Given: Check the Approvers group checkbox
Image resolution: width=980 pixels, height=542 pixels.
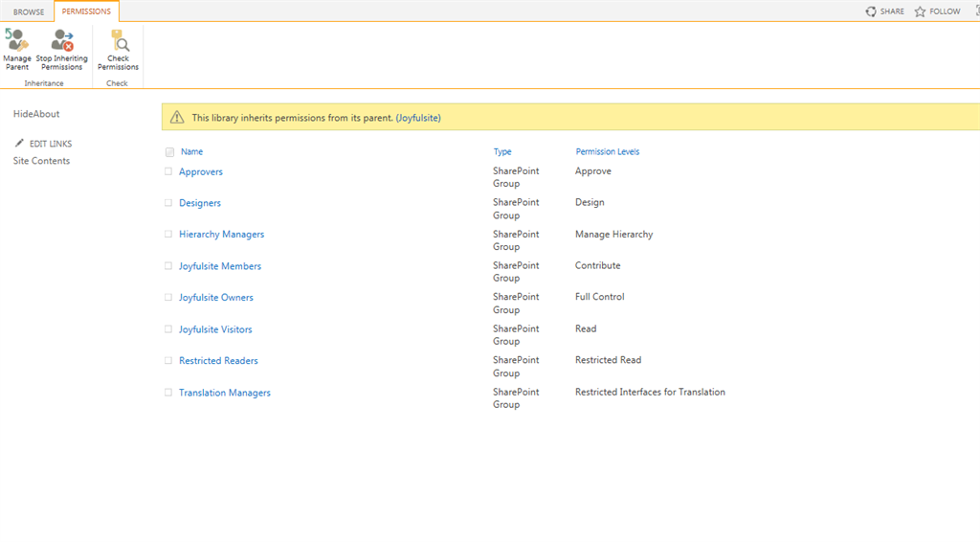Looking at the screenshot, I should (168, 172).
